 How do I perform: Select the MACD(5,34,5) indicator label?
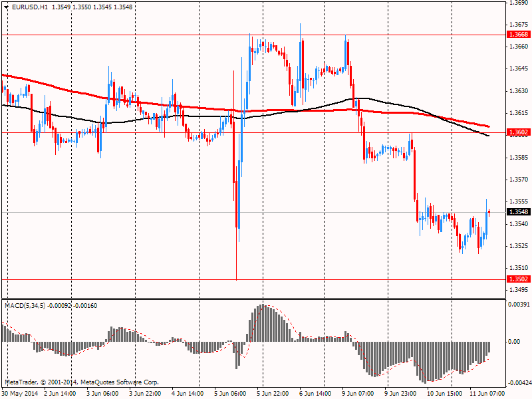(25, 306)
